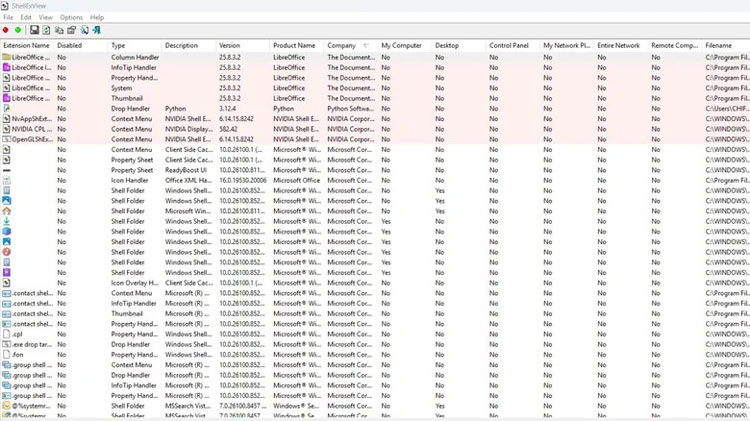Click the red Disable Selected Items icon

[x=6, y=30]
